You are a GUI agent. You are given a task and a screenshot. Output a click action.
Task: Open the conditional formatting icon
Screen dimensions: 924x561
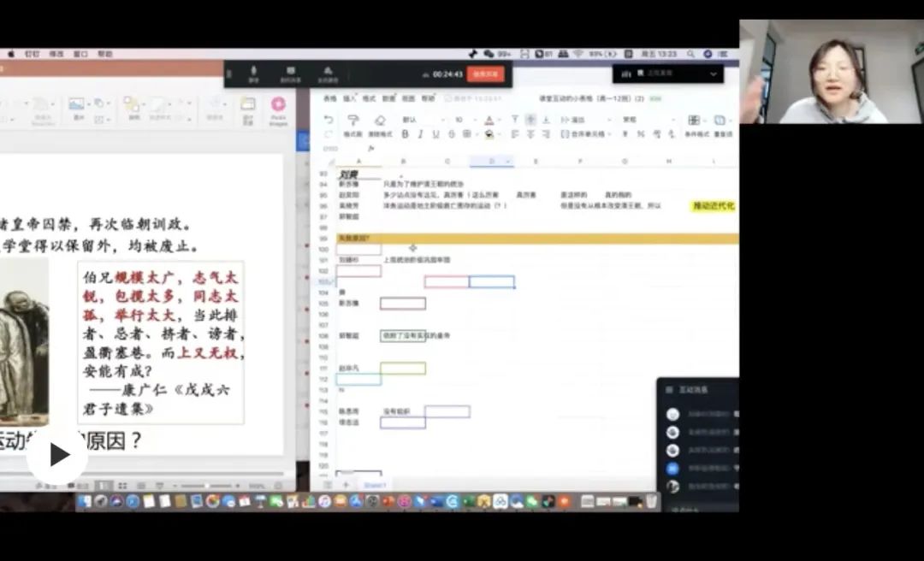point(696,121)
